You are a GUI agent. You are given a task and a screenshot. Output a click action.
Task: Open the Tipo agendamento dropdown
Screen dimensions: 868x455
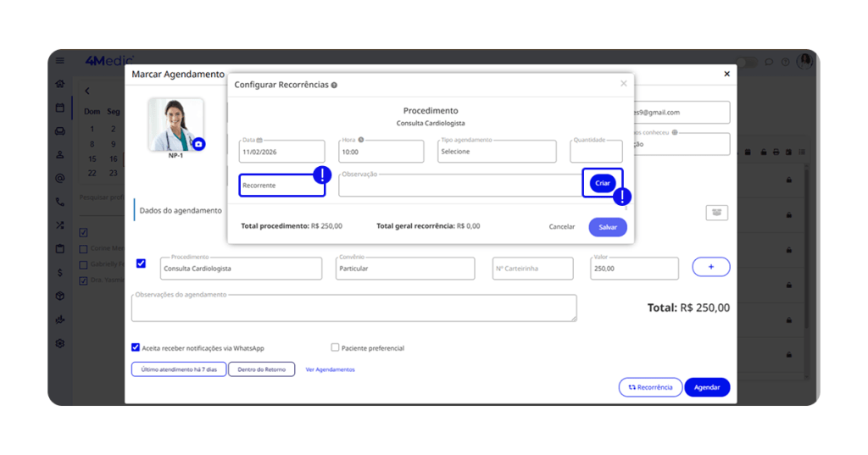click(497, 153)
